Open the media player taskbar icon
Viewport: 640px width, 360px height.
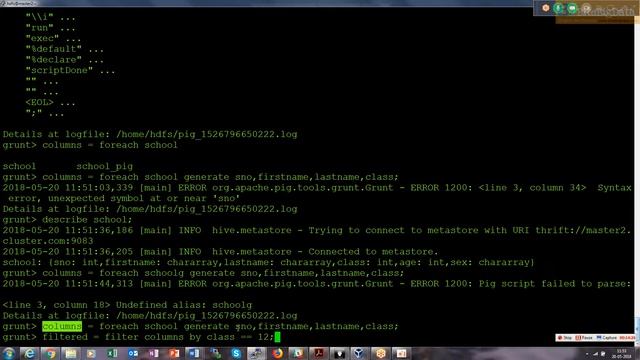[x=91, y=353]
